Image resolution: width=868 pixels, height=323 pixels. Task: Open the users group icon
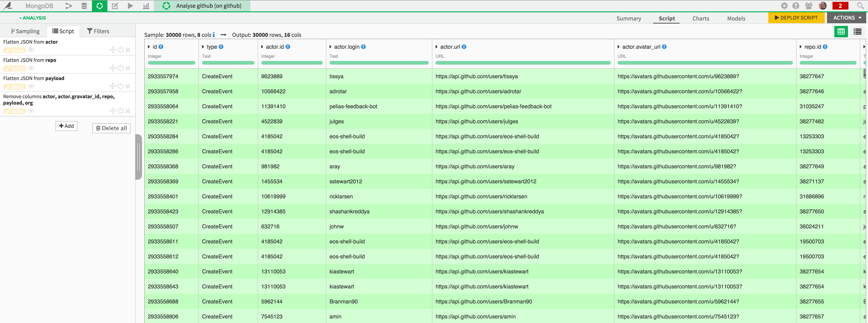pyautogui.click(x=809, y=6)
